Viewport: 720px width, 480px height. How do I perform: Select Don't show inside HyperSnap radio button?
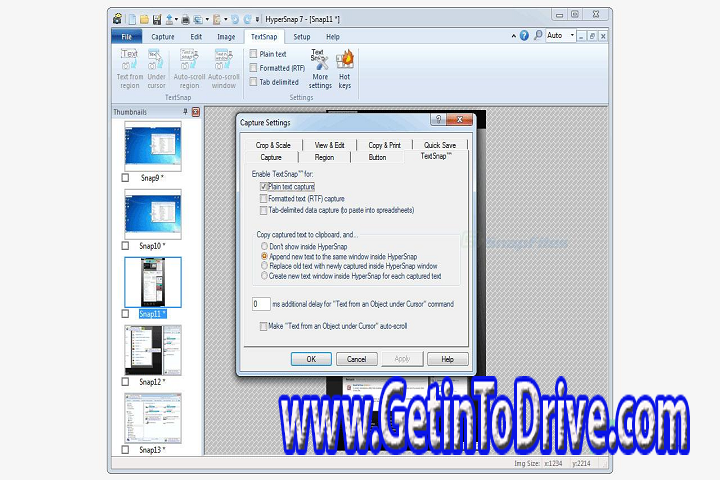tap(264, 246)
